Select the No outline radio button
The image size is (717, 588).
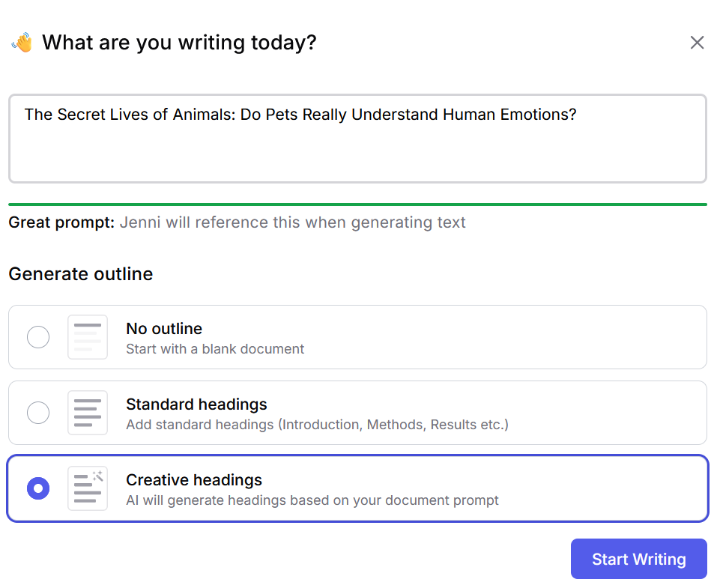[x=37, y=337]
